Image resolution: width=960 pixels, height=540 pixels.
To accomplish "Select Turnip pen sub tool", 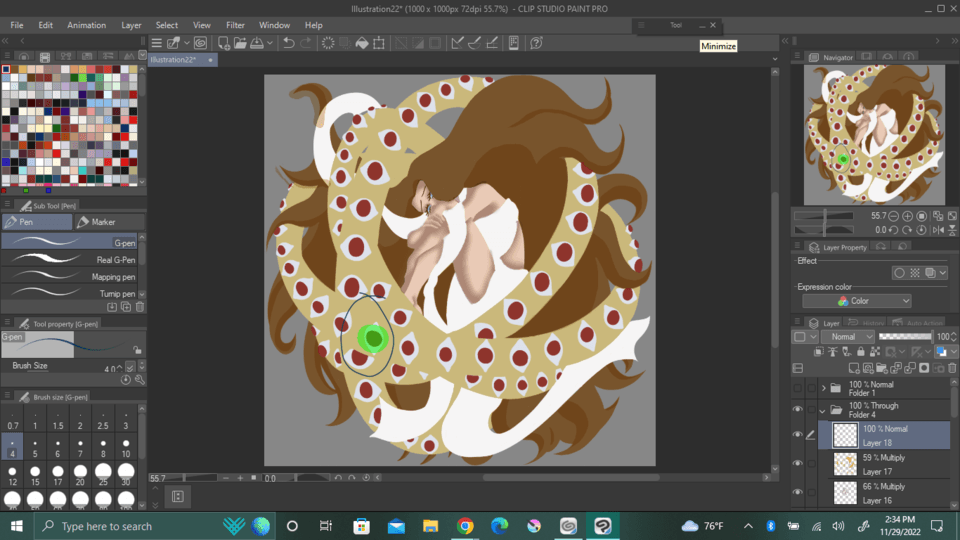I will pos(69,293).
